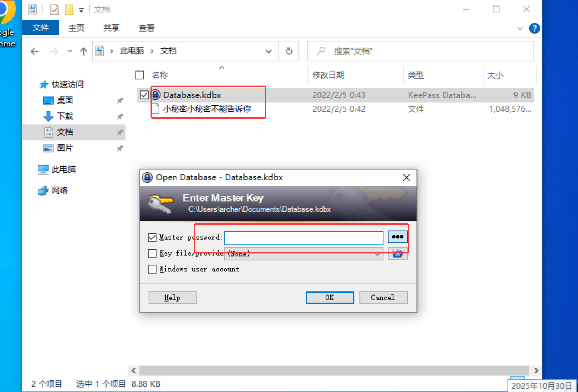Open 下载 in quick access
Screen dimensions: 578x392
65,116
